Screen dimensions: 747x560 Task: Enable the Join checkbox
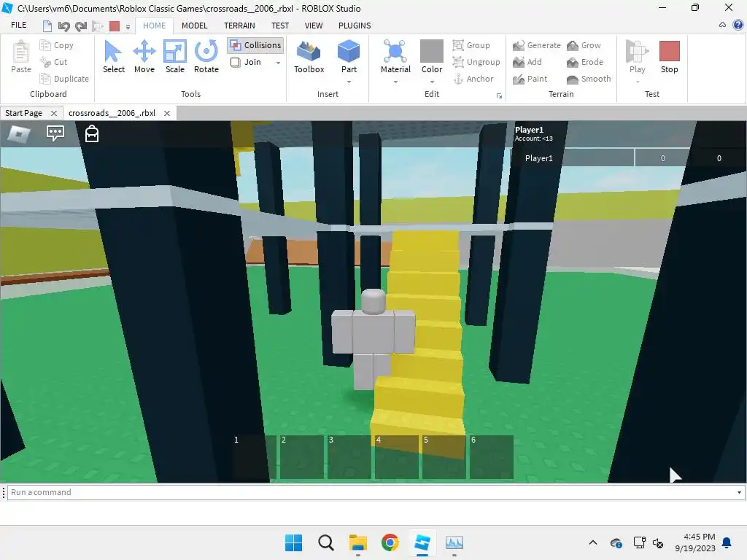(235, 62)
